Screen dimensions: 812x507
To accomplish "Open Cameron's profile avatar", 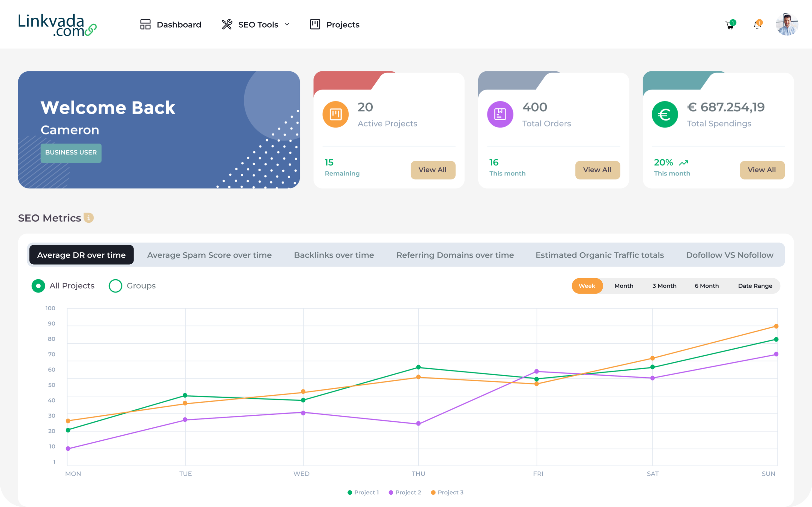I will [787, 24].
